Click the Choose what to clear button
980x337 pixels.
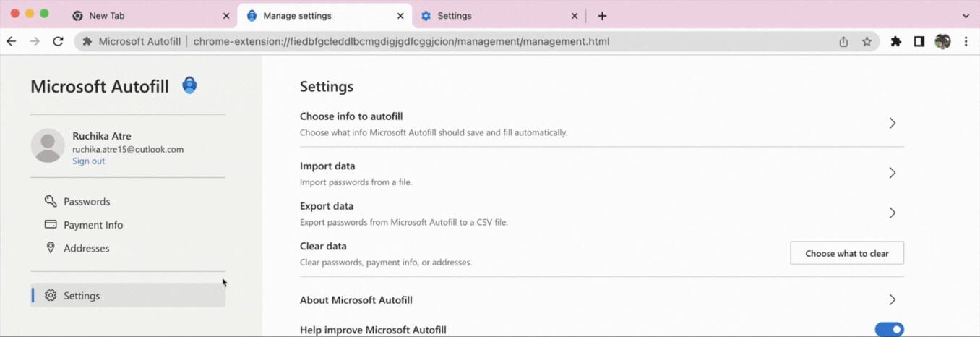click(847, 253)
